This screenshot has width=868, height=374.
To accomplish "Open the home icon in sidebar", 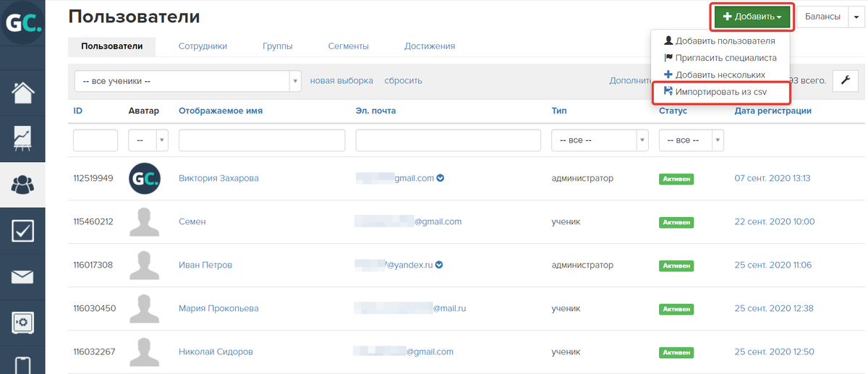I will point(22,93).
